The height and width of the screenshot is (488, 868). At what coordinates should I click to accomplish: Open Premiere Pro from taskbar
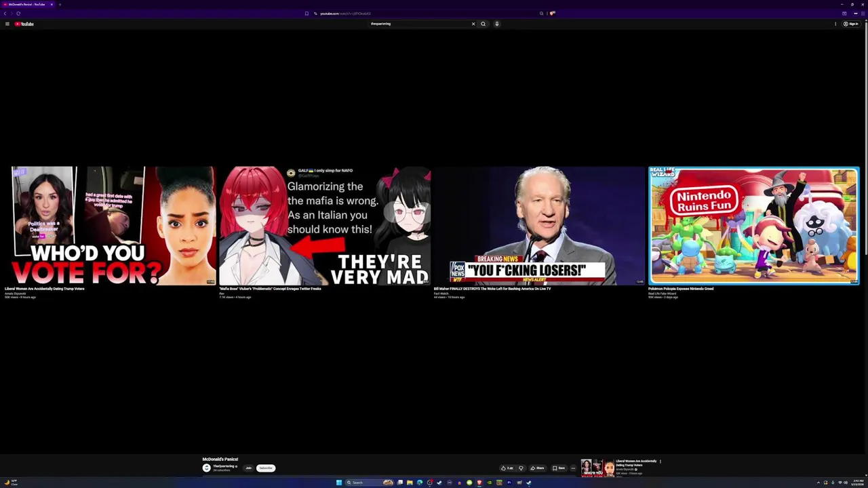pyautogui.click(x=509, y=483)
